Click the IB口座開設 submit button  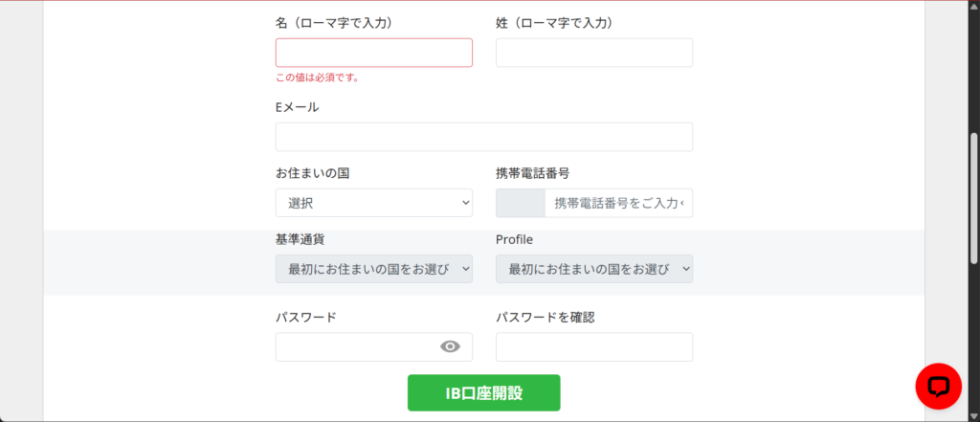(483, 392)
